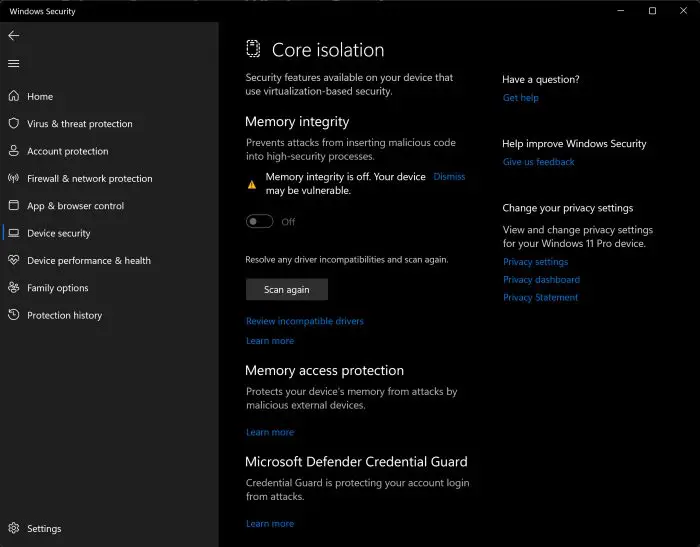Click Microsoft Defender Credential Guard heading
The width and height of the screenshot is (700, 547).
[356, 461]
